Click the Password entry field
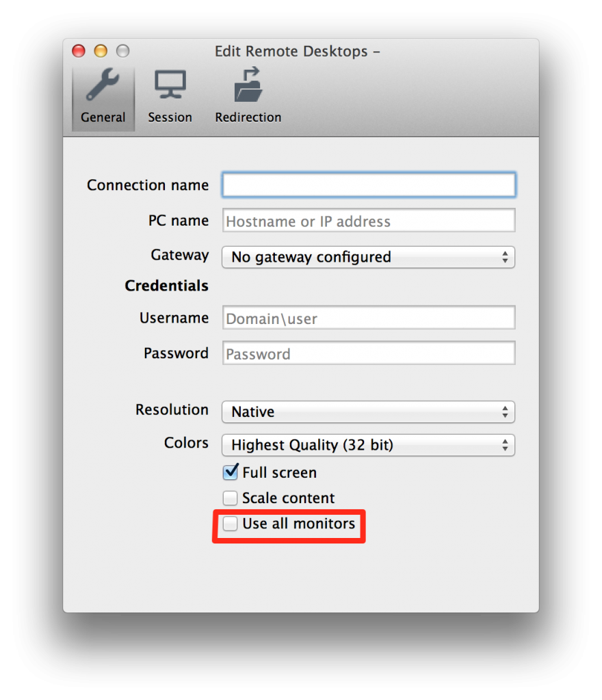The width and height of the screenshot is (602, 700). point(368,353)
